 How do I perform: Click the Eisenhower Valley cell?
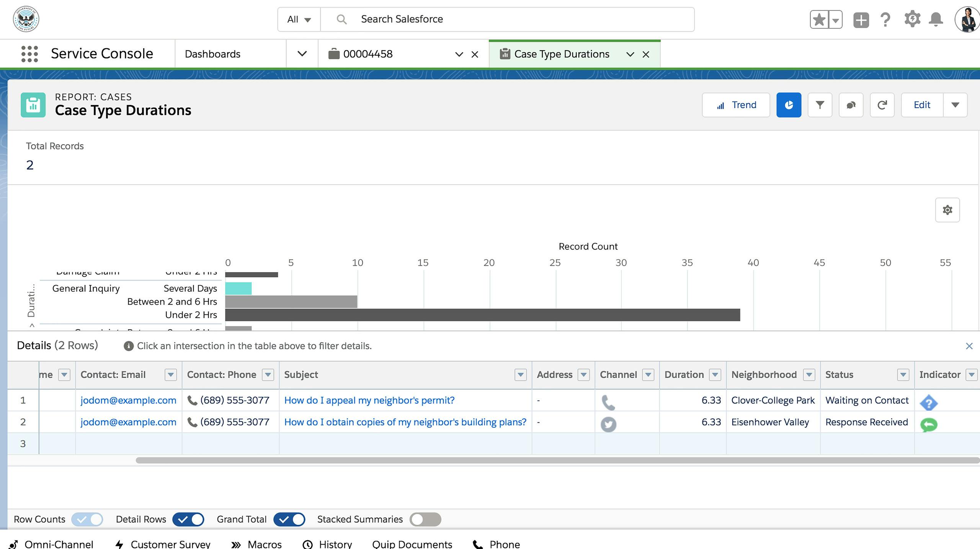[773, 422]
